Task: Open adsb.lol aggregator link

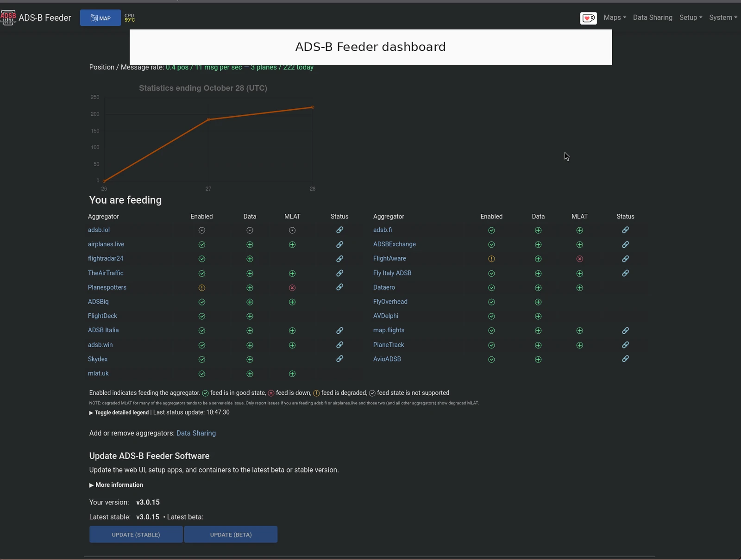Action: click(99, 230)
